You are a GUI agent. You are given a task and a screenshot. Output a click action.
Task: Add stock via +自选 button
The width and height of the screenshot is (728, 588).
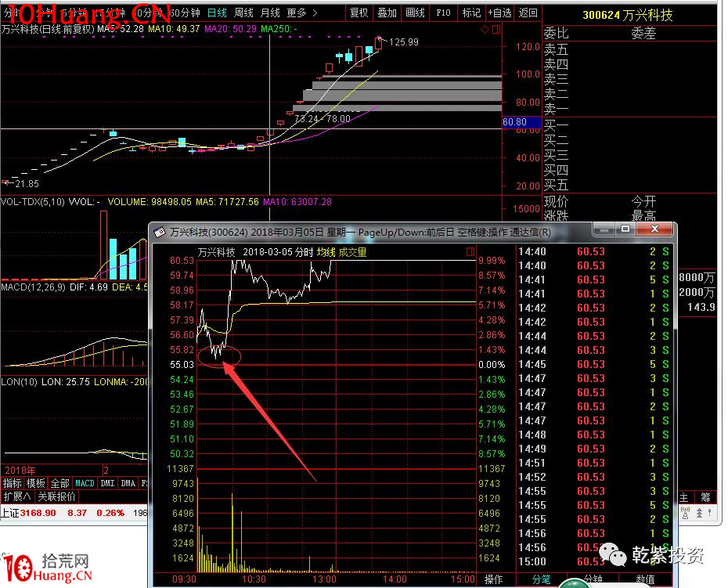[499, 13]
